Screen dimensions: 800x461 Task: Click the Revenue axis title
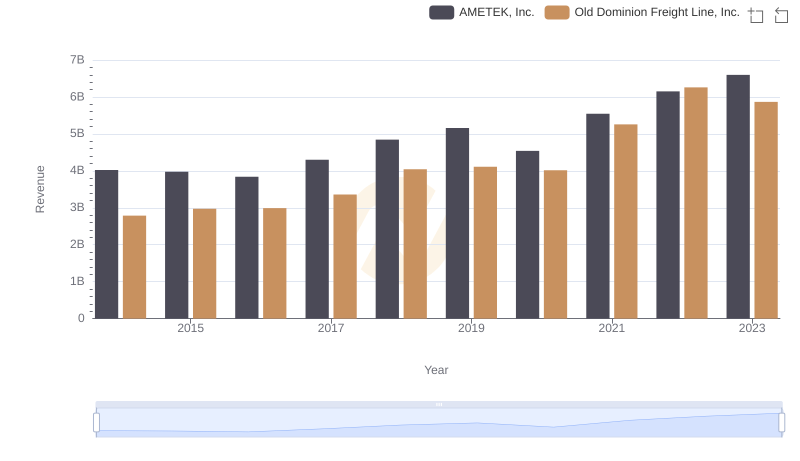pos(40,189)
